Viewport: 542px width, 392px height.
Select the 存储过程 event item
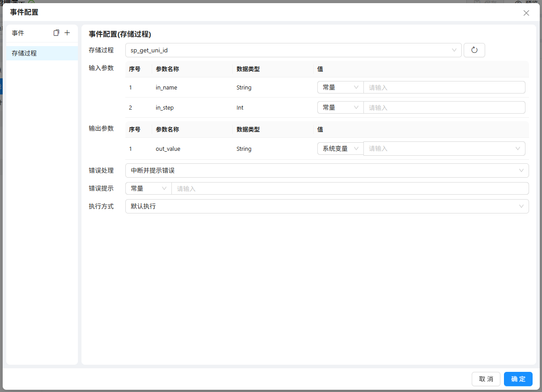pos(42,53)
